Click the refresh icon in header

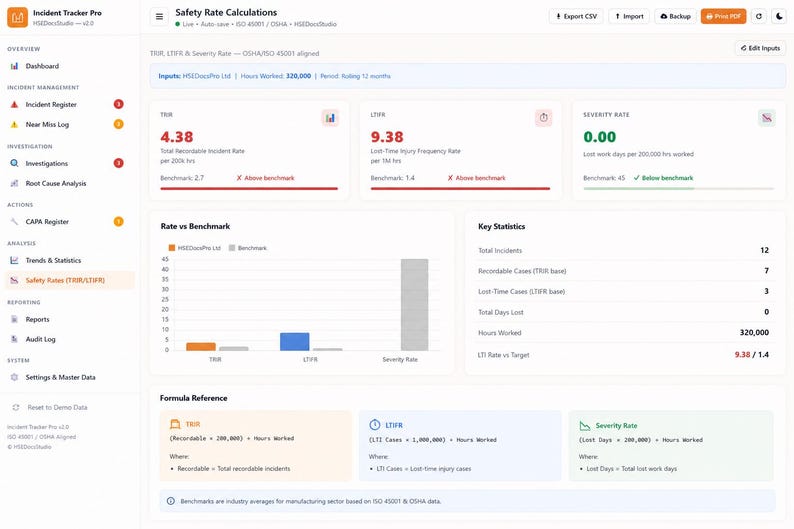tap(759, 16)
